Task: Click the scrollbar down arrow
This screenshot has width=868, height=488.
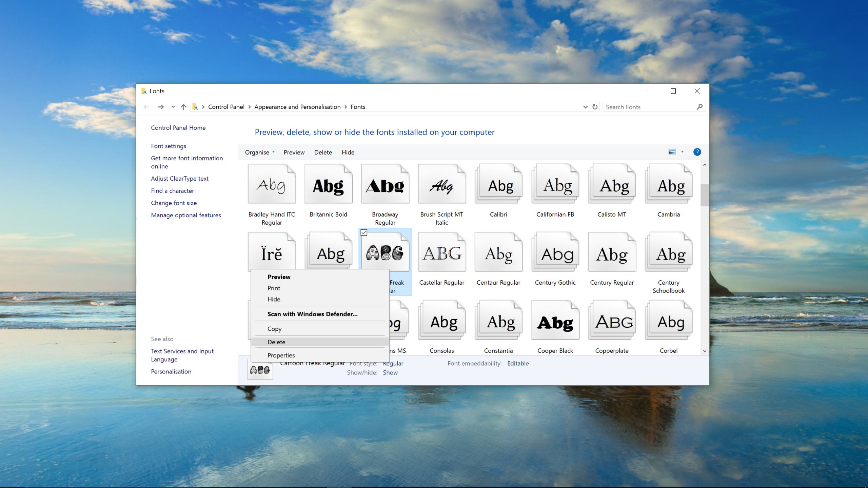Action: (705, 351)
